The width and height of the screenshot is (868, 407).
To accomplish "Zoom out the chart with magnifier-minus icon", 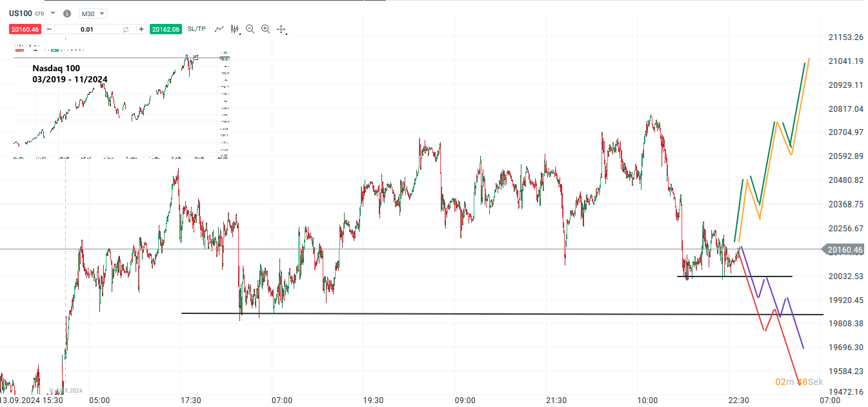I will point(250,28).
